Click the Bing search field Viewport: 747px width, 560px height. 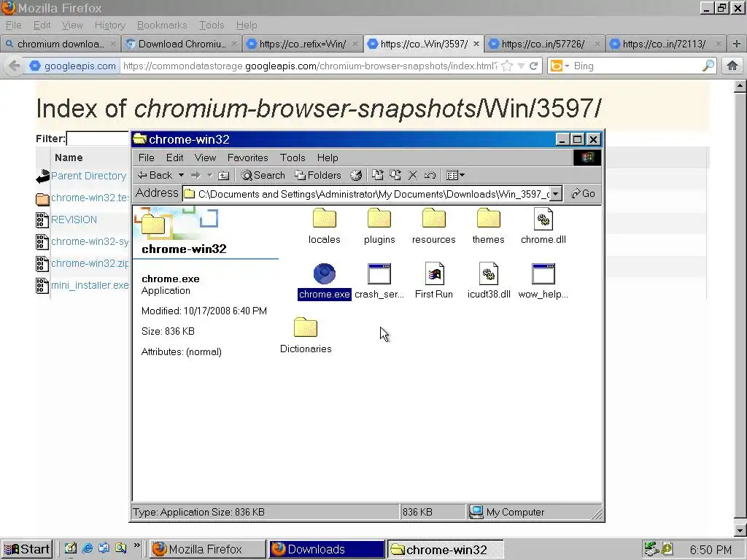pyautogui.click(x=636, y=66)
